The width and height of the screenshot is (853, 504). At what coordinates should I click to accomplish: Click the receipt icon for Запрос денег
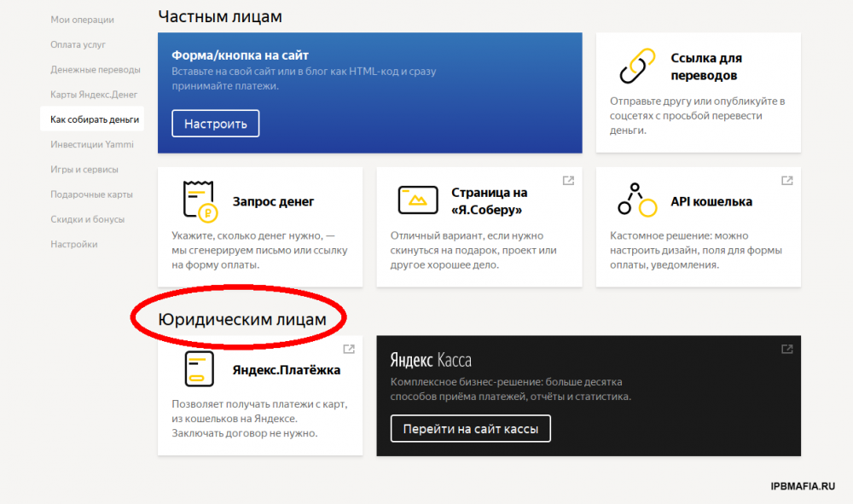198,200
